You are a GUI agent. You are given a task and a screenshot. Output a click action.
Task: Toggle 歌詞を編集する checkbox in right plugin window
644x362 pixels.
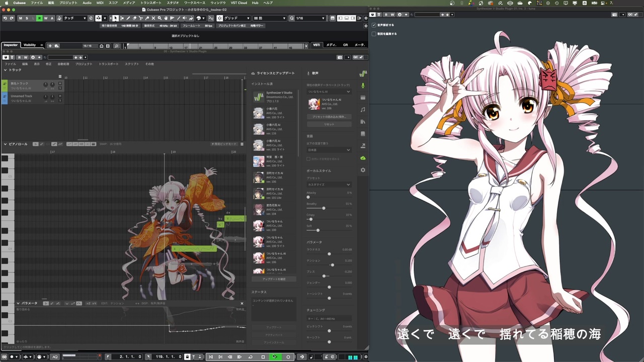374,34
